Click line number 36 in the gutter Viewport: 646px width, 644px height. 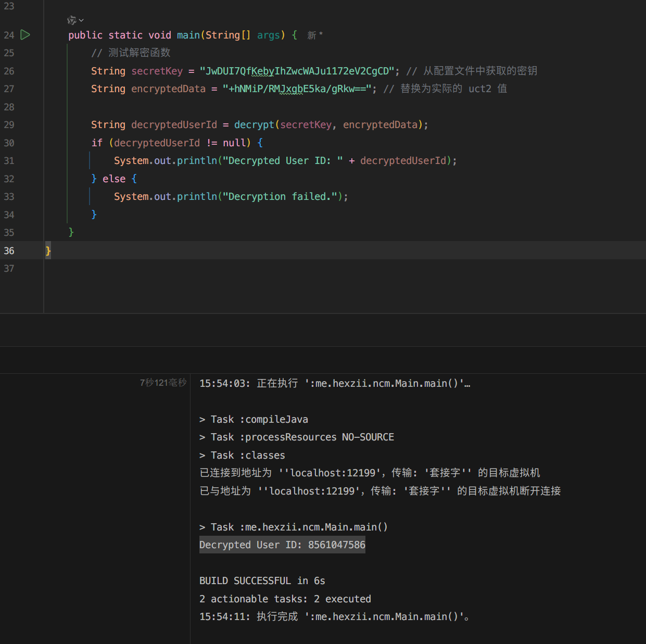coord(9,250)
